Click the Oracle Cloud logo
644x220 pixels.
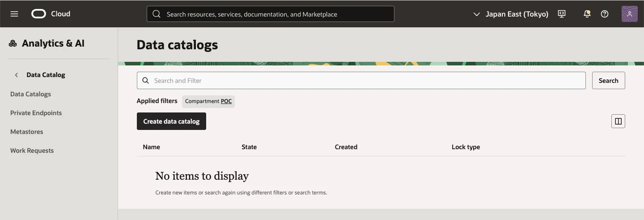39,14
